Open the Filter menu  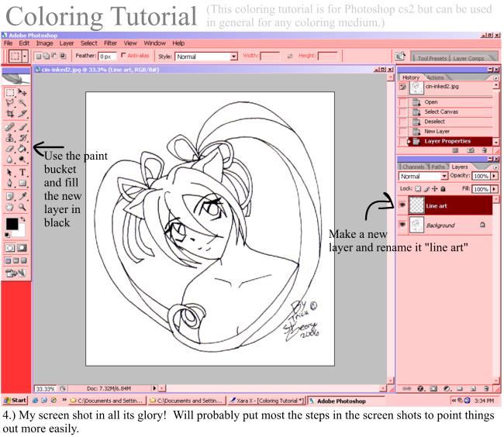tap(110, 43)
